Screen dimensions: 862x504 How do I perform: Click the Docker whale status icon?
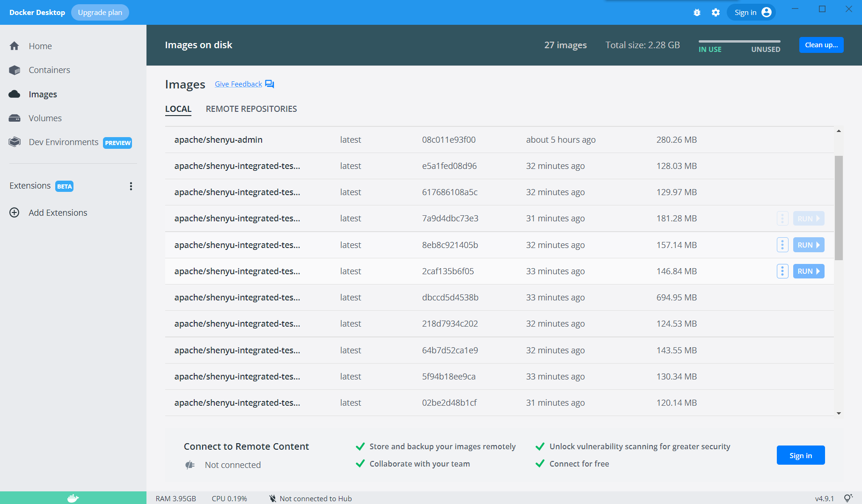tap(73, 498)
